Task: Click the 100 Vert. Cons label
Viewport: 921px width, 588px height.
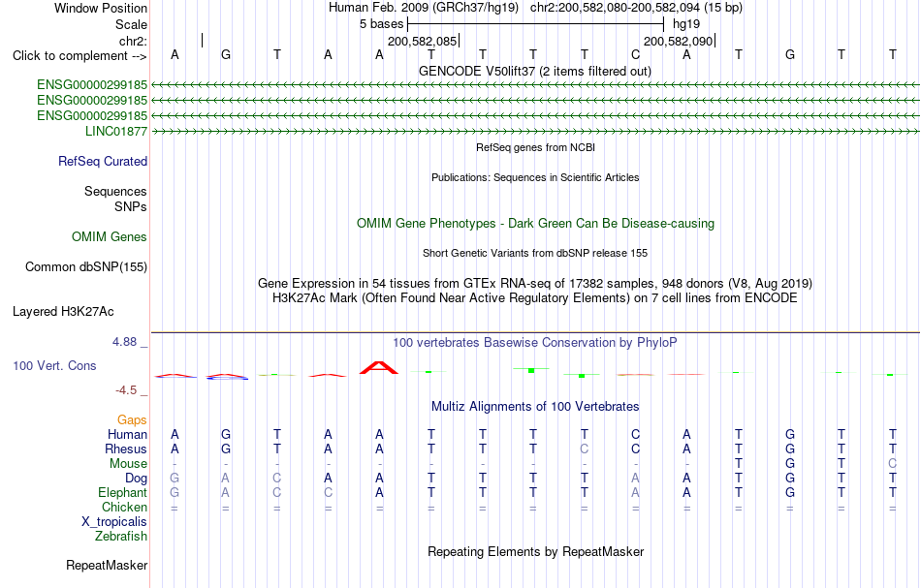Action: pos(54,365)
